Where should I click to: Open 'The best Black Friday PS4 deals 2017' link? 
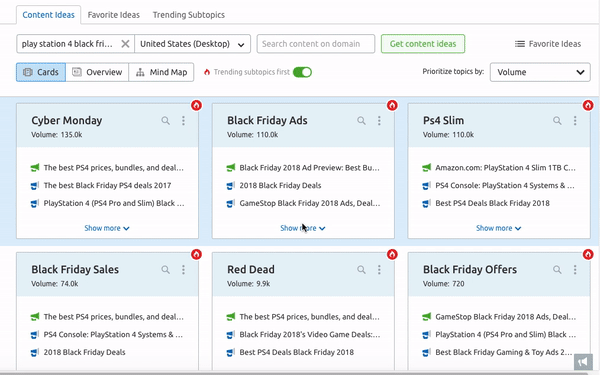coord(107,186)
